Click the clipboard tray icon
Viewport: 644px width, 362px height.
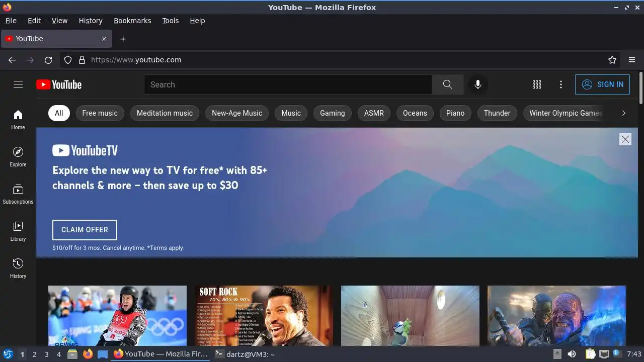[x=591, y=354]
